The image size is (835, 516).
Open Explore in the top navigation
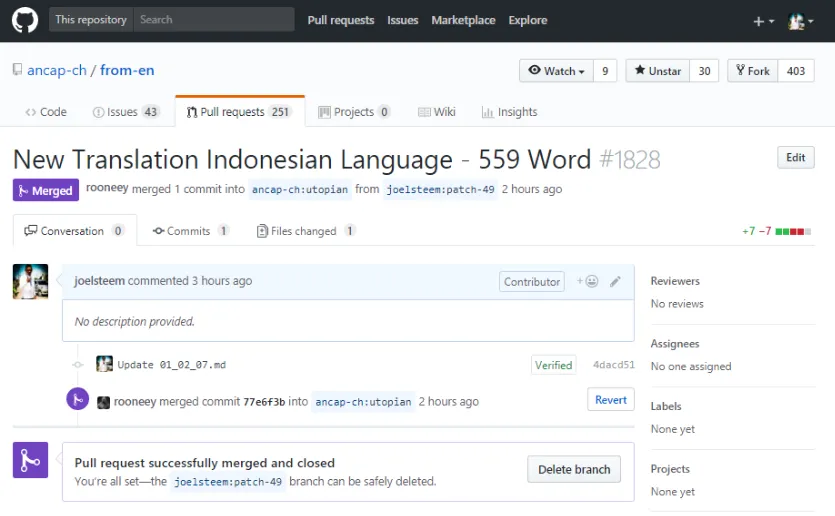(x=528, y=20)
